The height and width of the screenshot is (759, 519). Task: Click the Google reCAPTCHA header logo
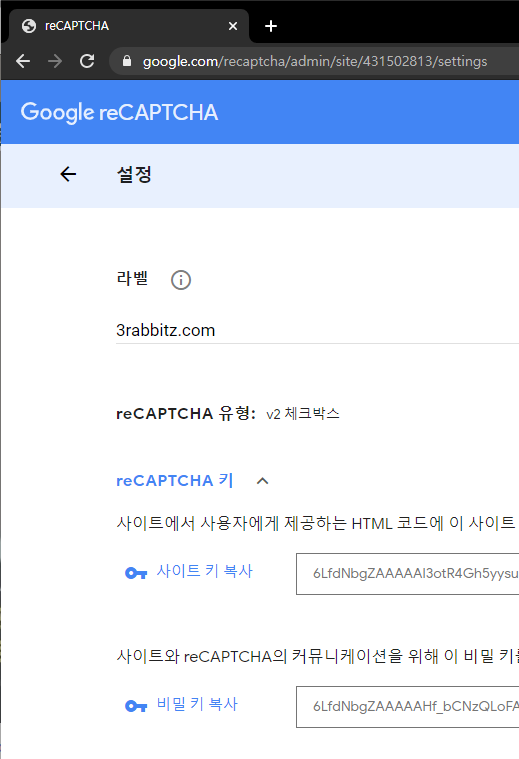tap(119, 112)
